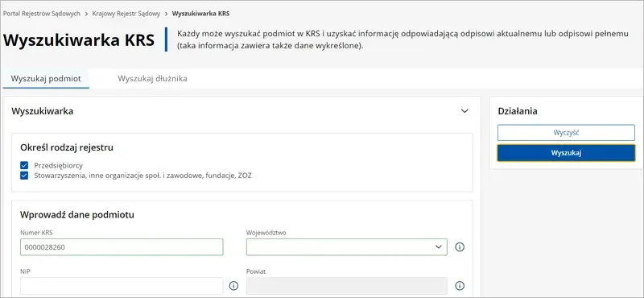Open Portal Rejestrów Sądowych breadcrumb link

42,14
